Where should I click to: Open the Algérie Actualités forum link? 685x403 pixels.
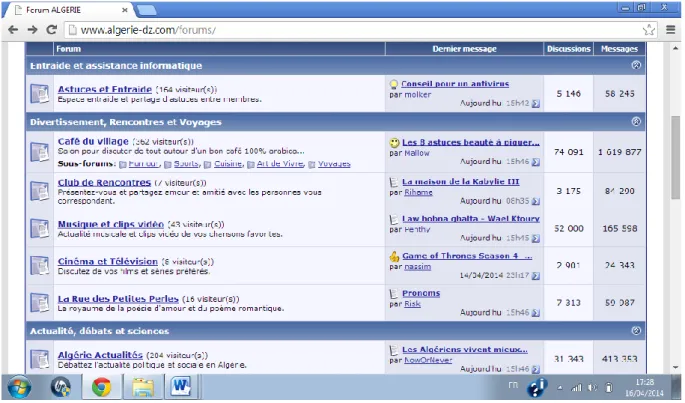(100, 355)
